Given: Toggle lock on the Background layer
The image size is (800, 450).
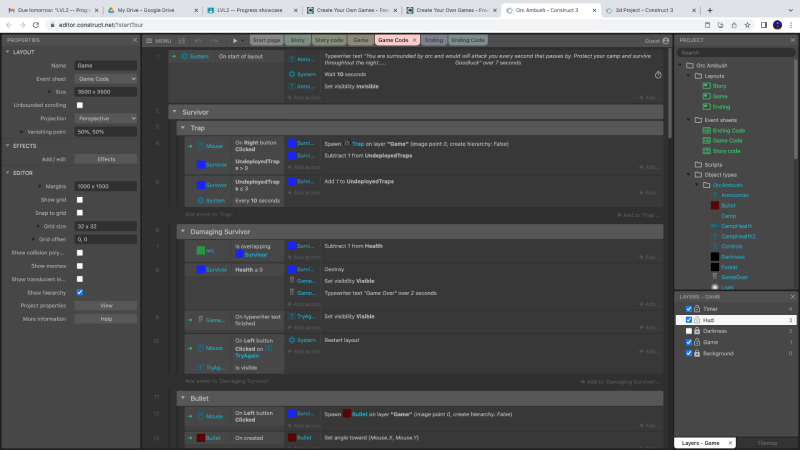Looking at the screenshot, I should pyautogui.click(x=697, y=353).
